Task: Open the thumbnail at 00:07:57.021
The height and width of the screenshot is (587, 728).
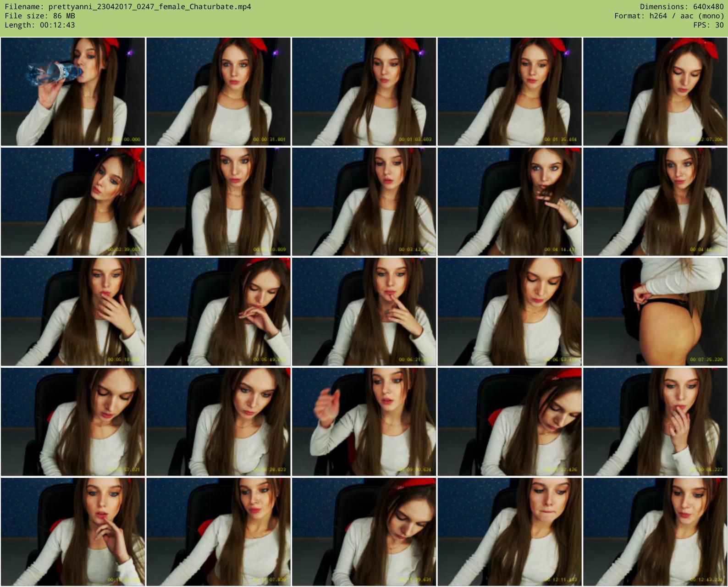Action: coord(73,422)
